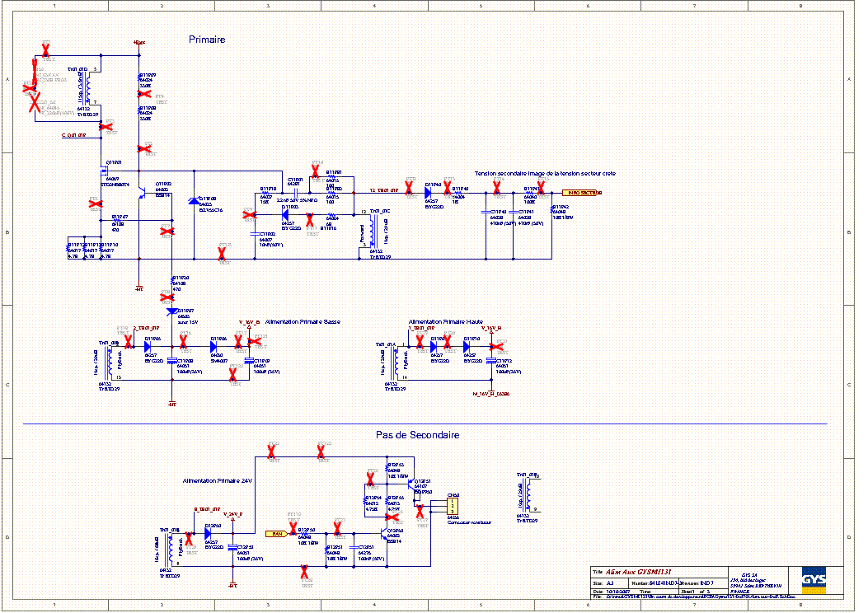Click the V_16V_B power label
The height and width of the screenshot is (613, 868).
click(249, 322)
